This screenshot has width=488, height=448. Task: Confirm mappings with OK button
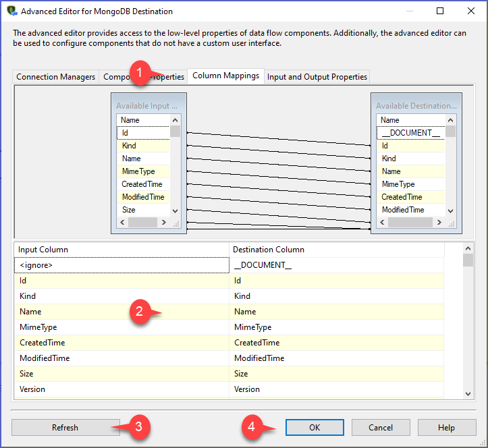tap(315, 428)
